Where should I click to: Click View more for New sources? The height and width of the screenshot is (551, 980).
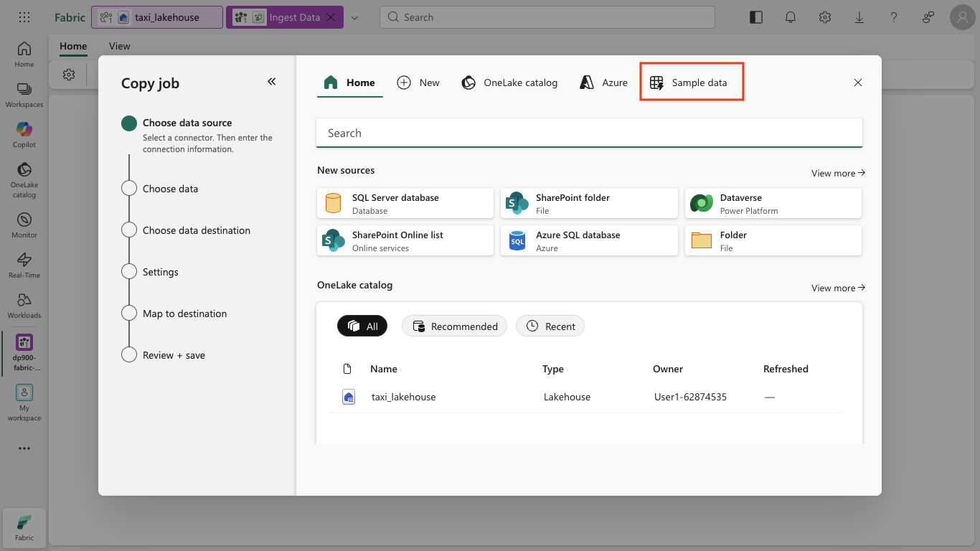[x=838, y=173]
